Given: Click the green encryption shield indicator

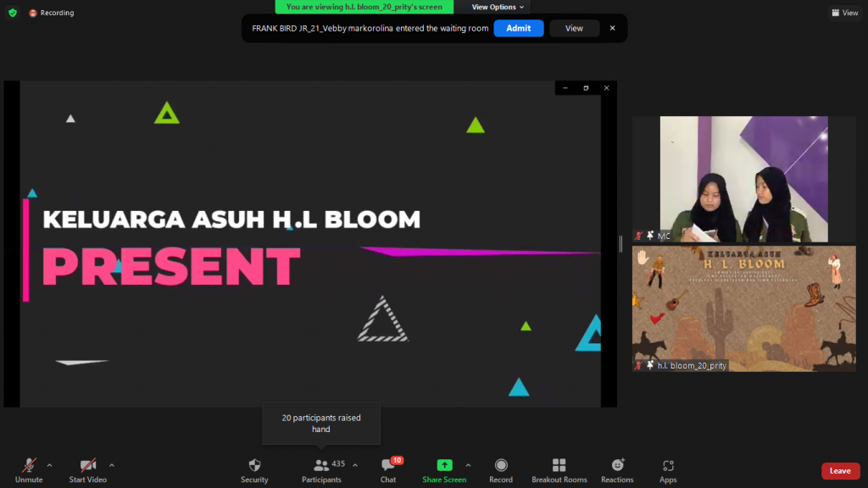Looking at the screenshot, I should pos(11,13).
